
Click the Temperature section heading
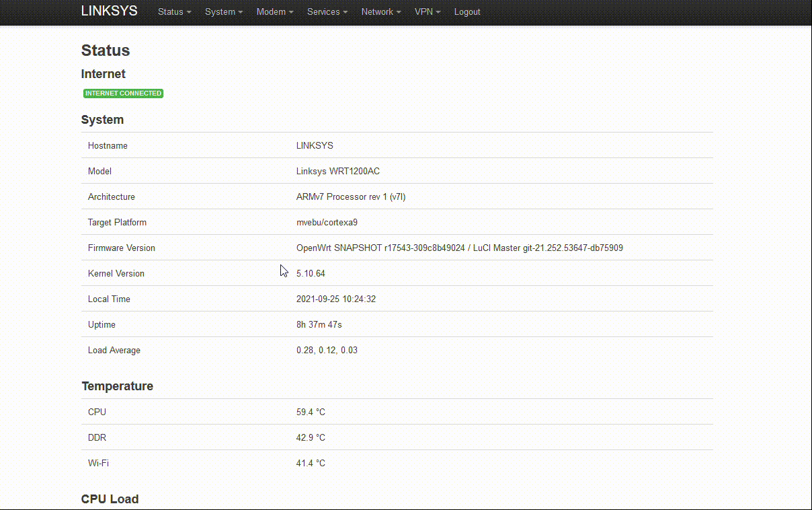pyautogui.click(x=117, y=386)
